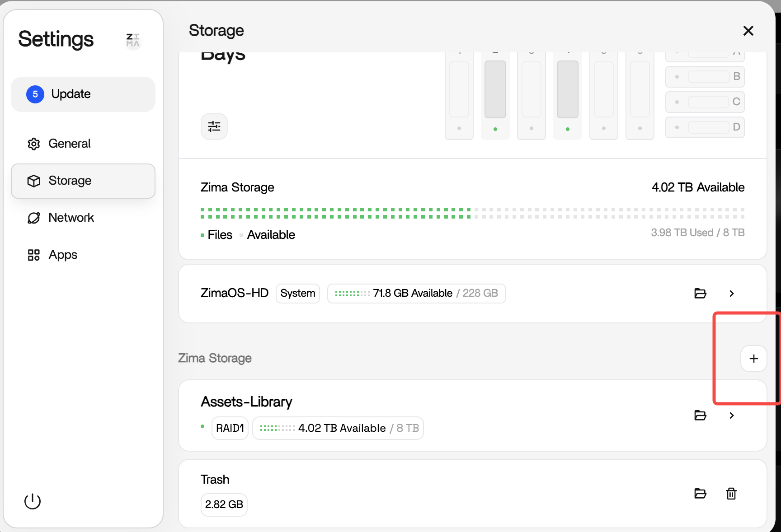Open the Trash folder icon

[x=700, y=494]
